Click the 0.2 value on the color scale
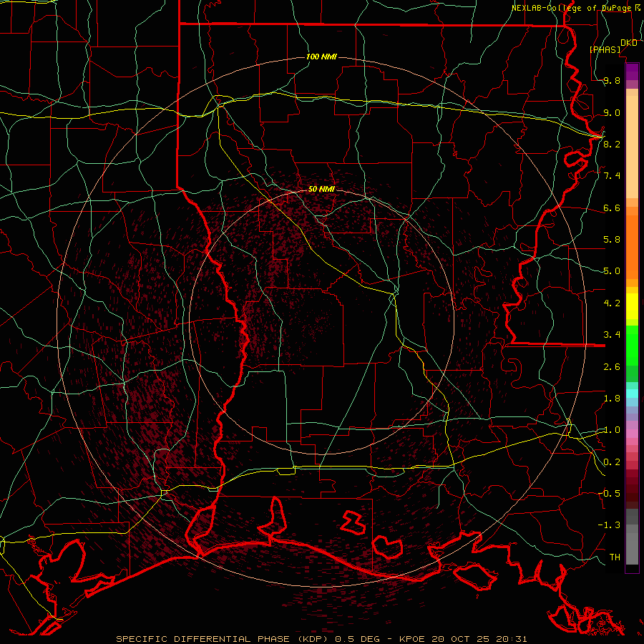644x644 pixels. pos(612,462)
